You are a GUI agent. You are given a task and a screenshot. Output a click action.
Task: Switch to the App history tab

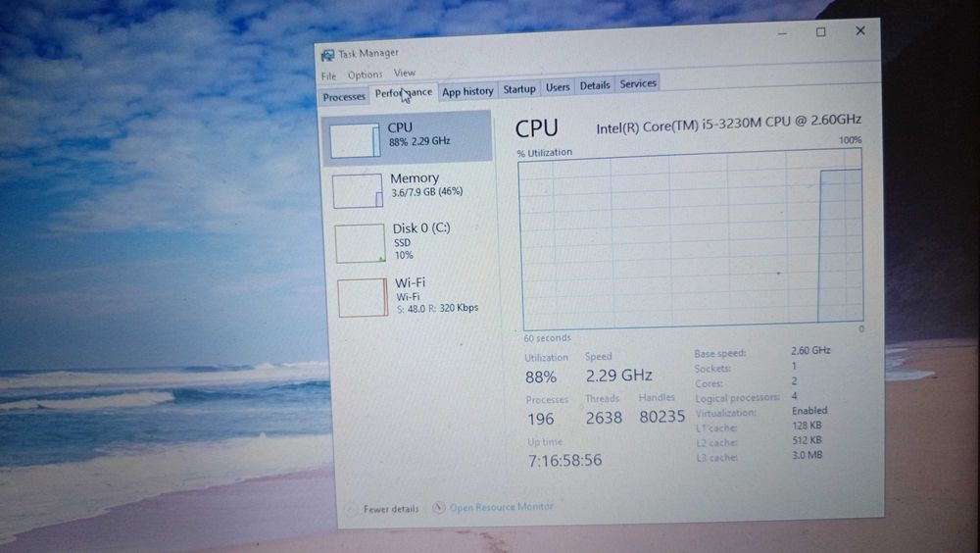[467, 91]
